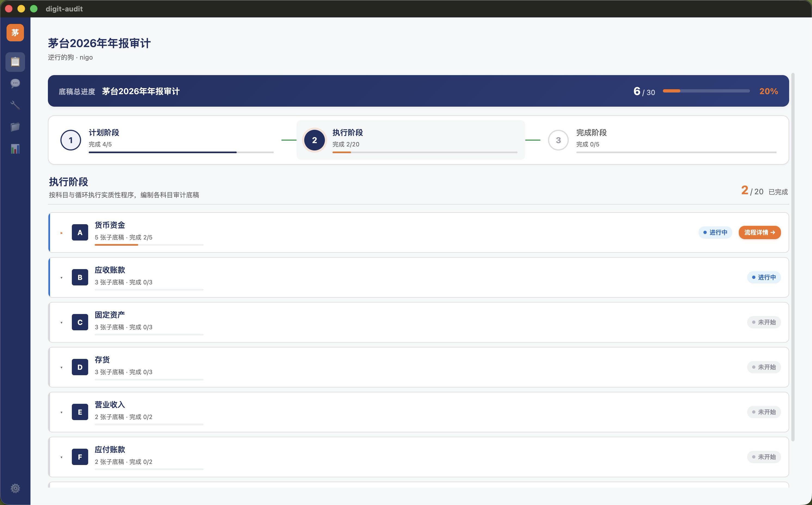Open settings gear in sidebar
The height and width of the screenshot is (505, 812).
tap(15, 488)
